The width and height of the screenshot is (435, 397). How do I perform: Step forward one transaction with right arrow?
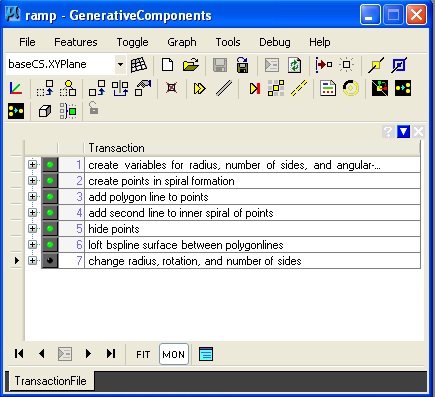(x=88, y=354)
